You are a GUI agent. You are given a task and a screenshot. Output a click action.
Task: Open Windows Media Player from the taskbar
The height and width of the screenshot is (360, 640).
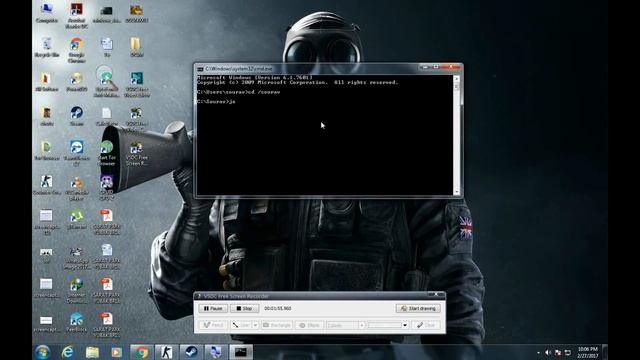117,352
